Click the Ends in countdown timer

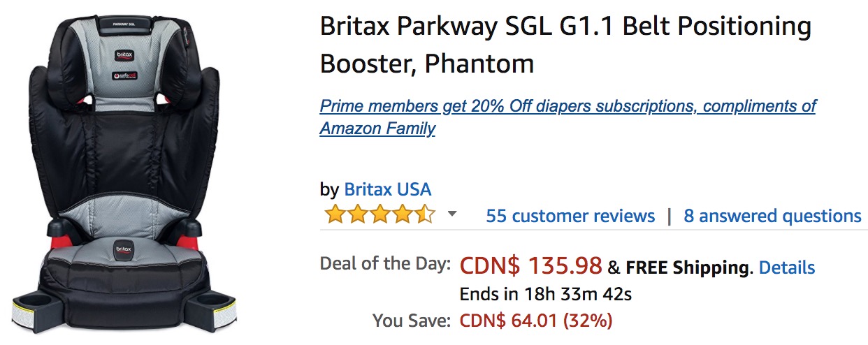[545, 294]
